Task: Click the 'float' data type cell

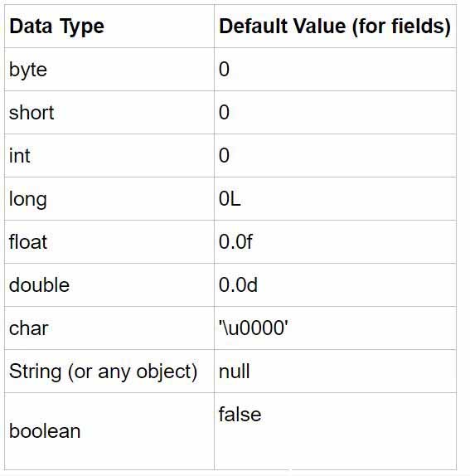Action: point(109,241)
